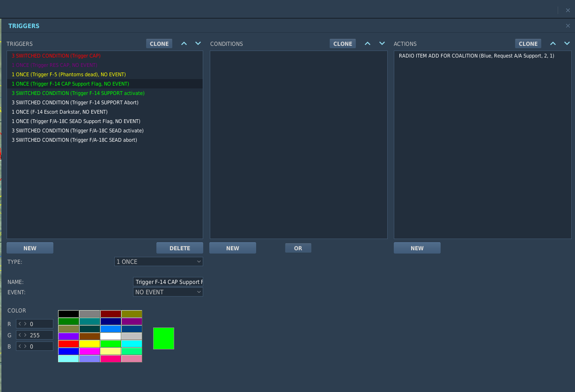
Task: Move selected trigger down in the Triggers list
Action: (198, 44)
